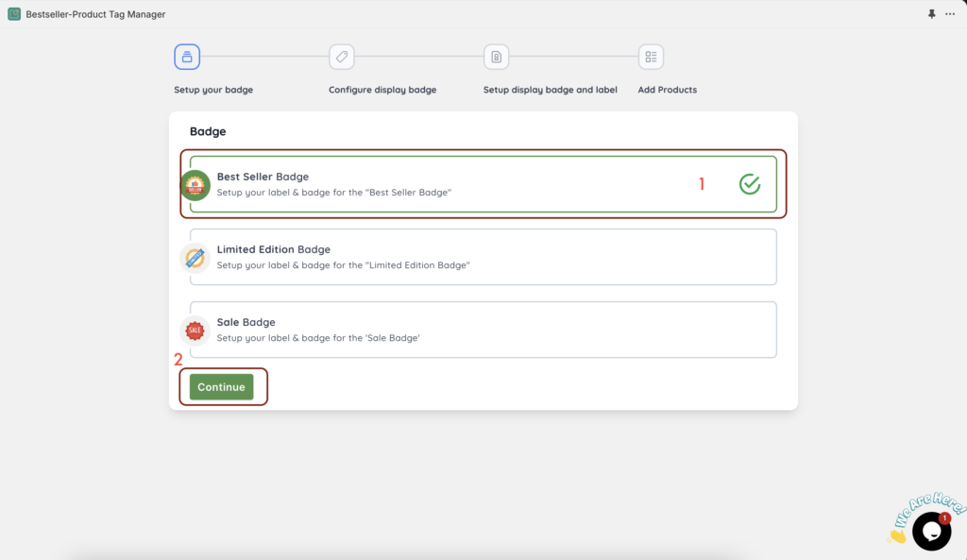The height and width of the screenshot is (560, 967).
Task: Select the Limited Edition Badge option
Action: (x=483, y=257)
